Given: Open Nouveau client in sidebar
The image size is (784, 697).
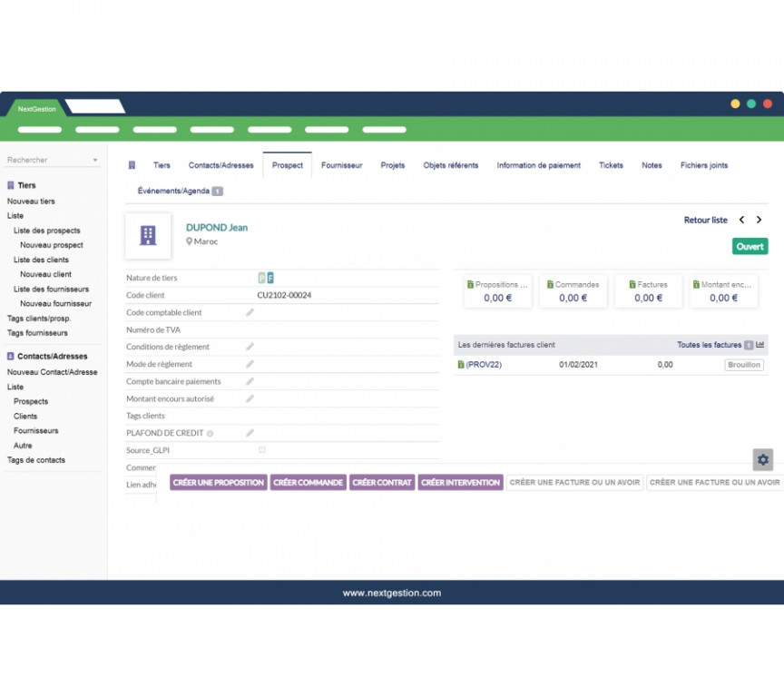Looking at the screenshot, I should click(45, 274).
